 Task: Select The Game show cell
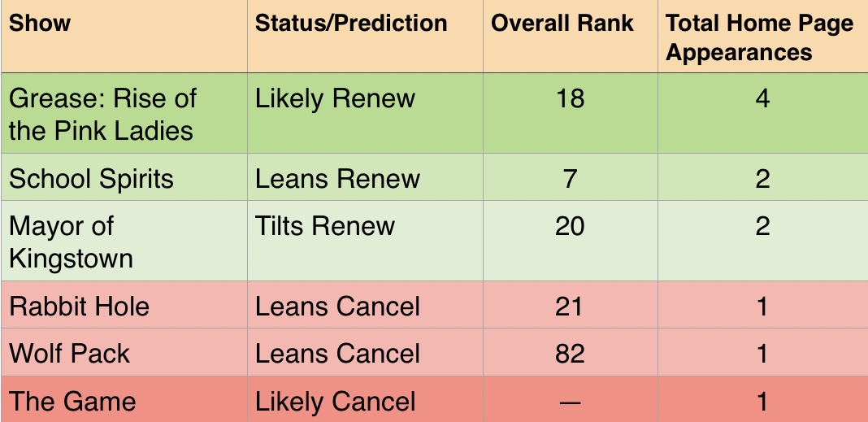click(124, 399)
